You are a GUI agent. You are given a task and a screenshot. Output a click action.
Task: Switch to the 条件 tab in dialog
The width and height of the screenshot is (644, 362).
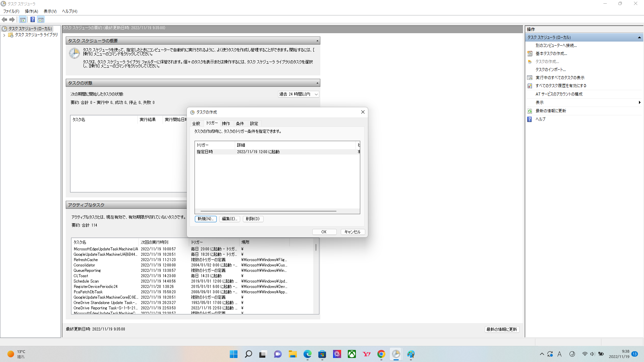240,124
